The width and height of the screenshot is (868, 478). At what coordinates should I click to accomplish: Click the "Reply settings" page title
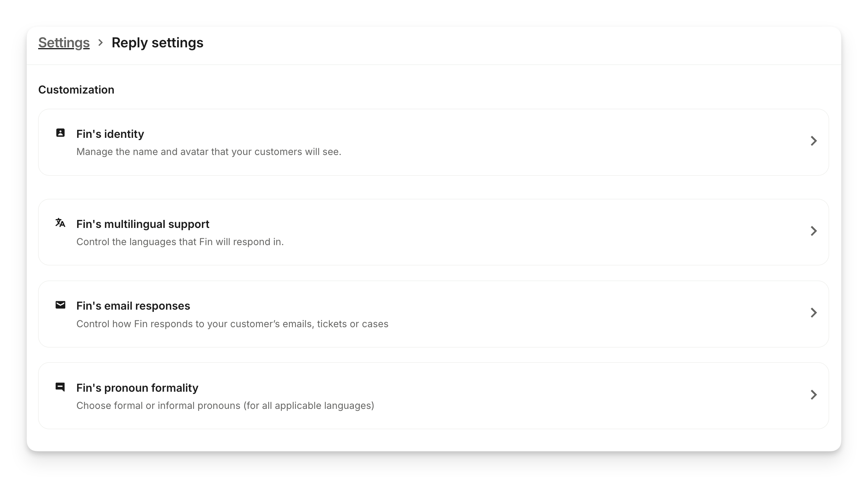point(157,43)
